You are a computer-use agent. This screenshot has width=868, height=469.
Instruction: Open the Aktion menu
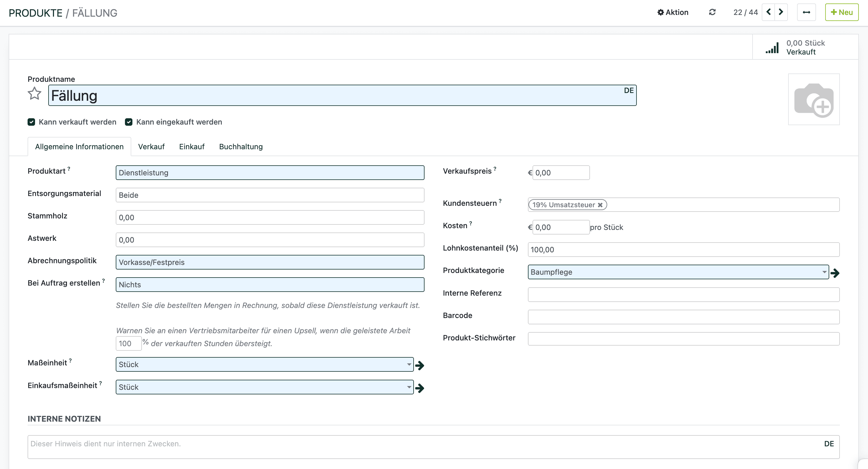673,12
